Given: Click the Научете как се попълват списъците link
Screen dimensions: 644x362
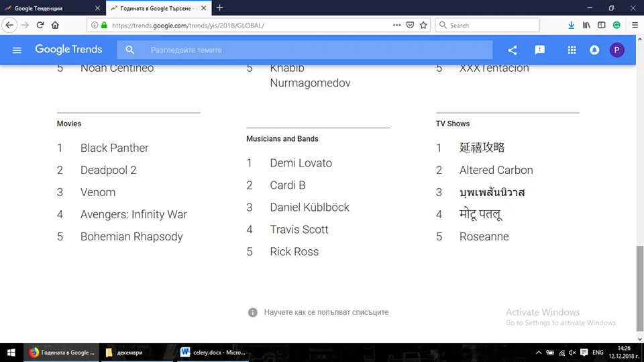Looking at the screenshot, I should coord(326,312).
